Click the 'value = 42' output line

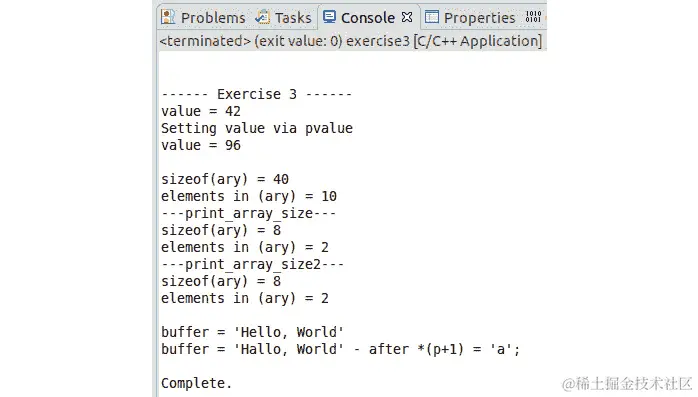[x=201, y=111]
